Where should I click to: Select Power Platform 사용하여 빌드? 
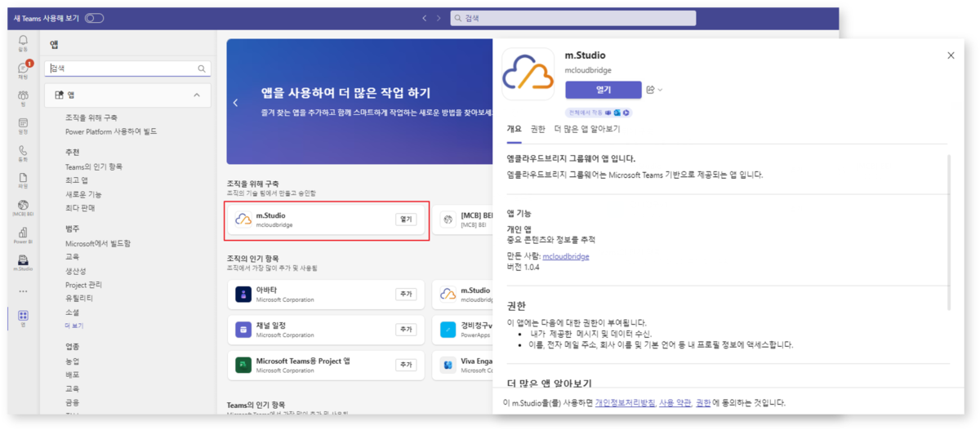pos(111,131)
